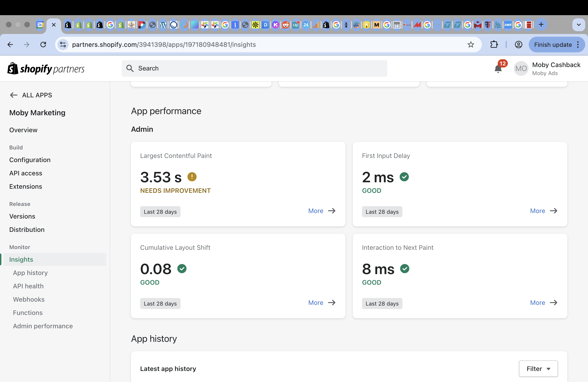
Task: Switch to the Google Calendar tab
Action: pos(40,25)
